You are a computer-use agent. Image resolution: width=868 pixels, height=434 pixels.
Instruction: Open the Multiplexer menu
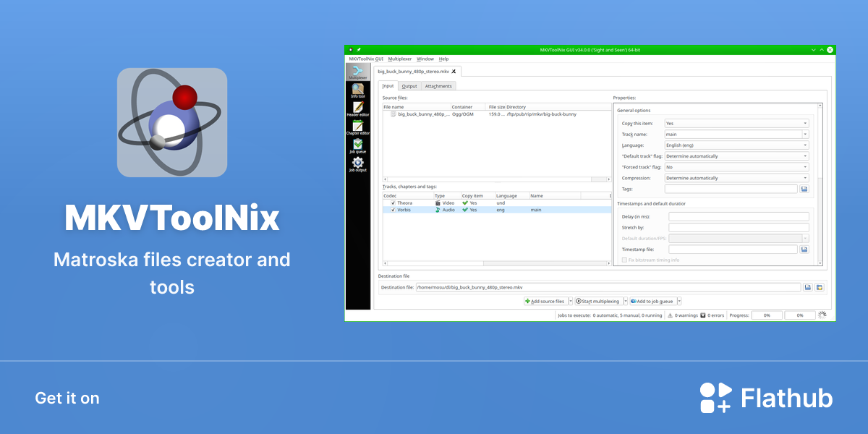point(400,59)
